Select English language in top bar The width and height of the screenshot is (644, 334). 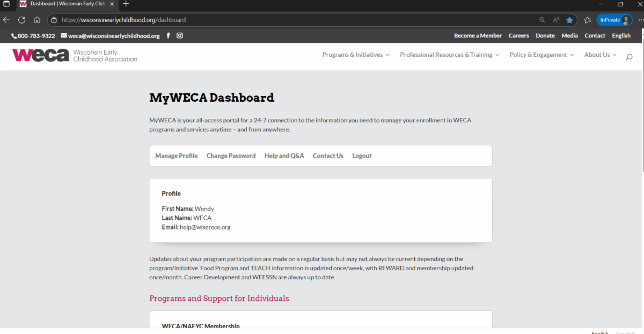click(621, 36)
